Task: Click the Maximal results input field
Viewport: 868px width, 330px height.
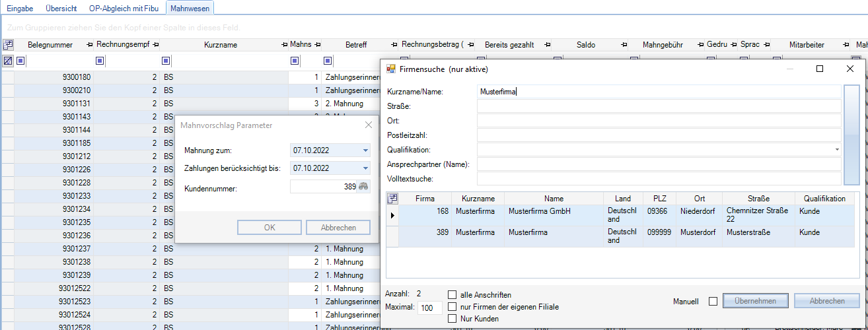Action: tap(431, 308)
